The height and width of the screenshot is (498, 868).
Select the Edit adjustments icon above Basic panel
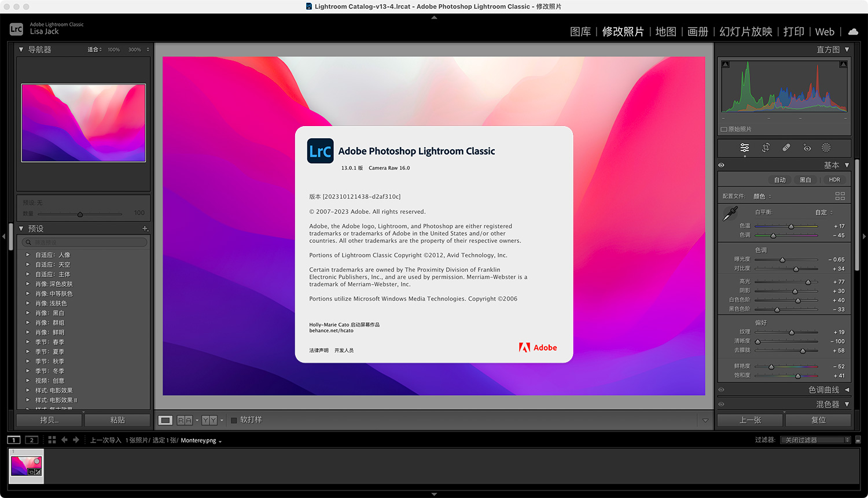(x=745, y=147)
